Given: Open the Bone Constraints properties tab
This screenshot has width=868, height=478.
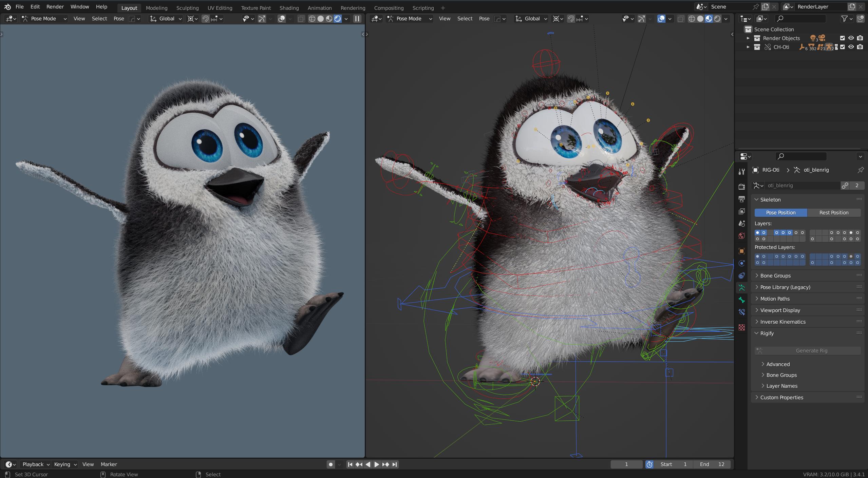Looking at the screenshot, I should click(742, 312).
